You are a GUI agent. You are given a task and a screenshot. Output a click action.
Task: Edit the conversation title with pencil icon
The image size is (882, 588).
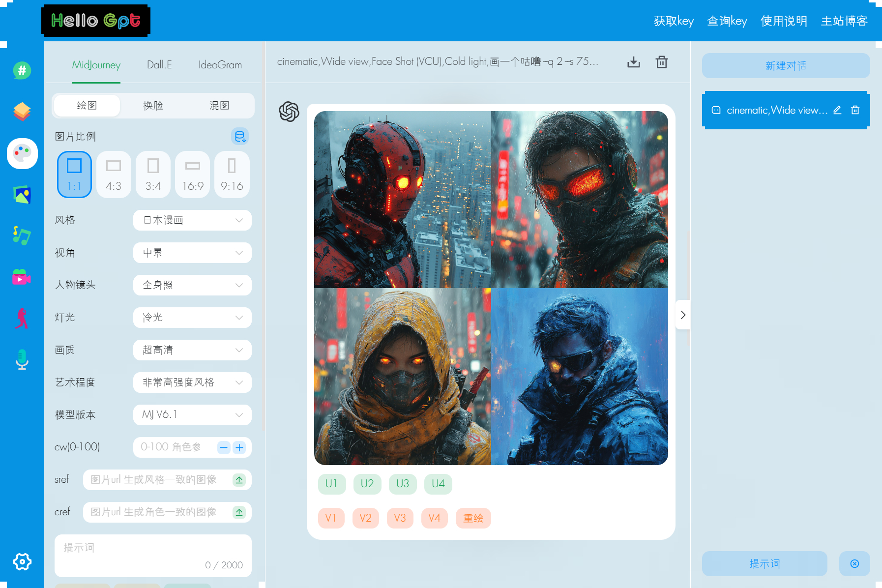click(x=838, y=110)
